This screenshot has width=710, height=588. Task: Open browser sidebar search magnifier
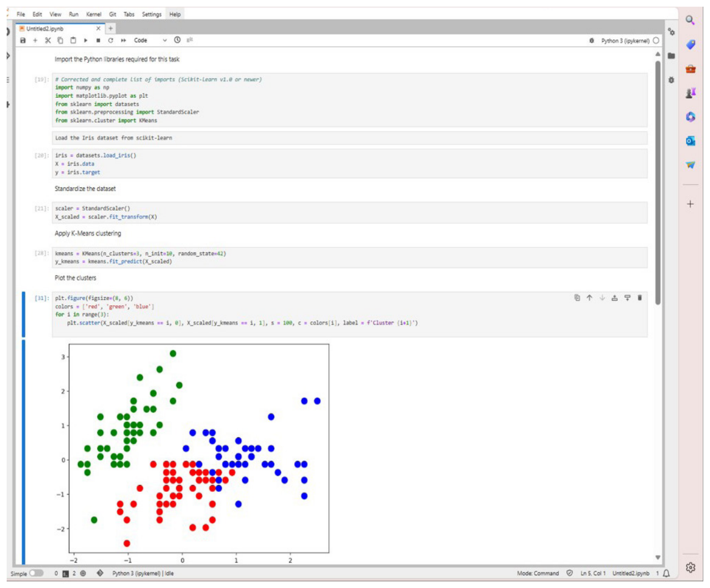[x=690, y=21]
